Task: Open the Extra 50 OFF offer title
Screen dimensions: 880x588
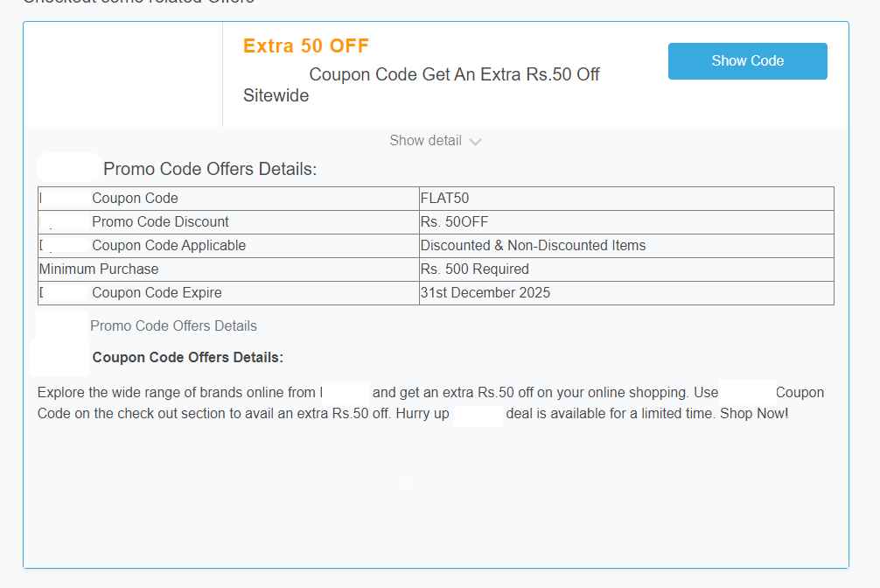Action: point(306,46)
